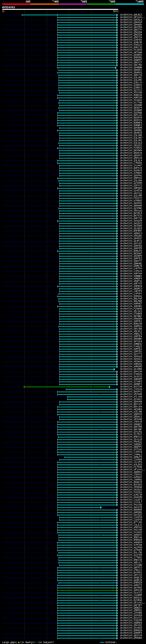The width and height of the screenshot is (146, 644).
Task: Select the UniRef100_Q5EMT9 label
Action: point(131,414)
